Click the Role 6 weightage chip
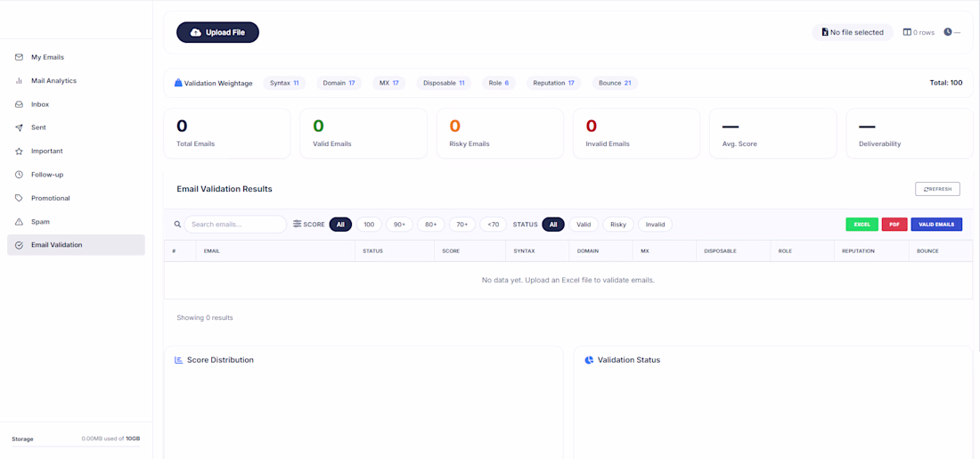Viewport: 980px width, 459px height. (x=499, y=83)
